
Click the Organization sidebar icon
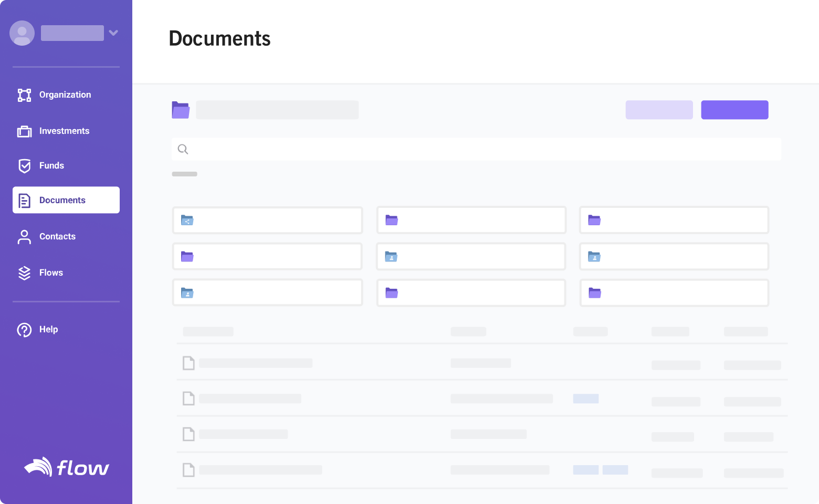tap(24, 95)
